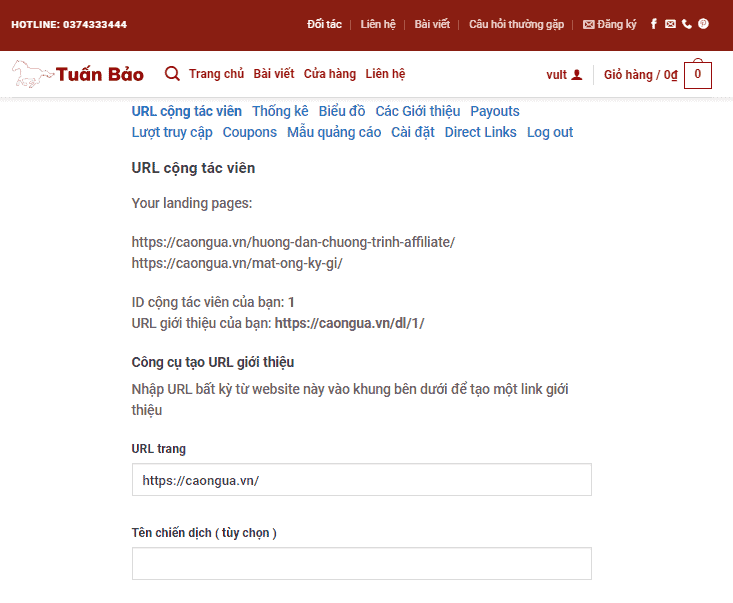Focus the Tên chiến dịch input field
The width and height of the screenshot is (733, 603).
pyautogui.click(x=361, y=563)
